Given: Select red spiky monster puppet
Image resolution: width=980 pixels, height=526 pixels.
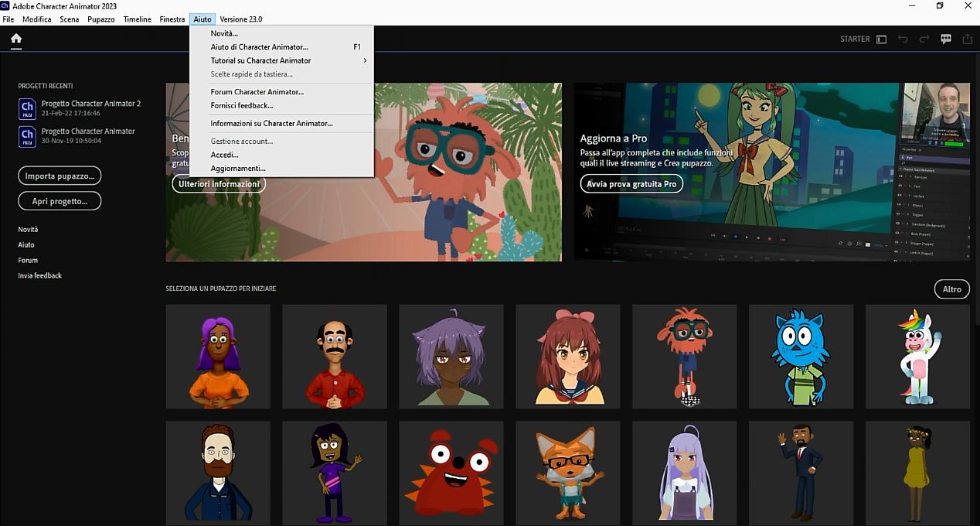Looking at the screenshot, I should point(451,473).
